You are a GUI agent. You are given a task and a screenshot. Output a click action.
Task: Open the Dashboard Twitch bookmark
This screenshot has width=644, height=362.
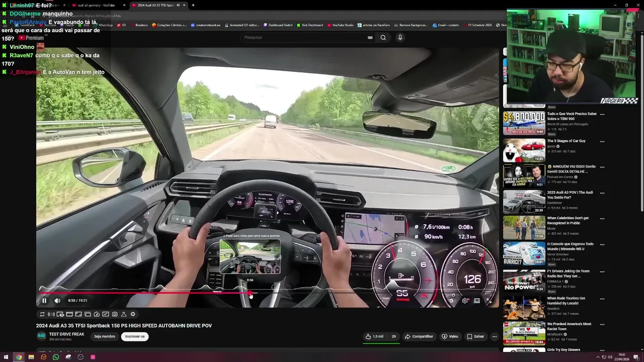coord(278,25)
